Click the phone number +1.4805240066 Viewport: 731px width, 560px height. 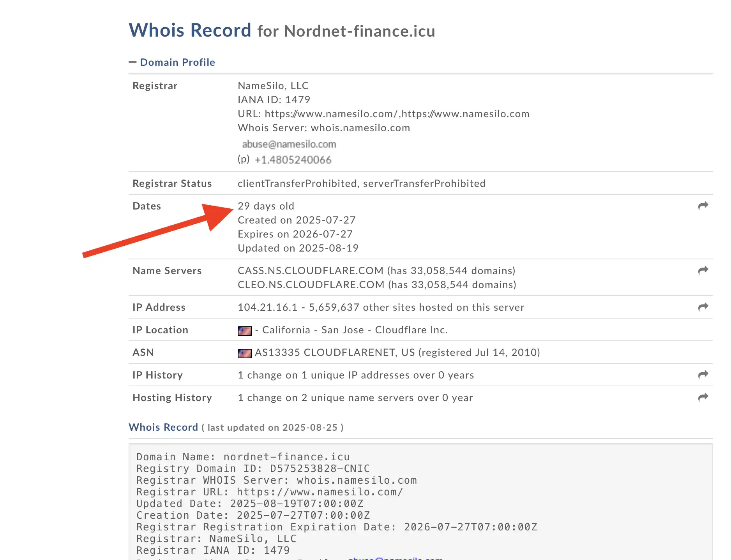coord(293,160)
